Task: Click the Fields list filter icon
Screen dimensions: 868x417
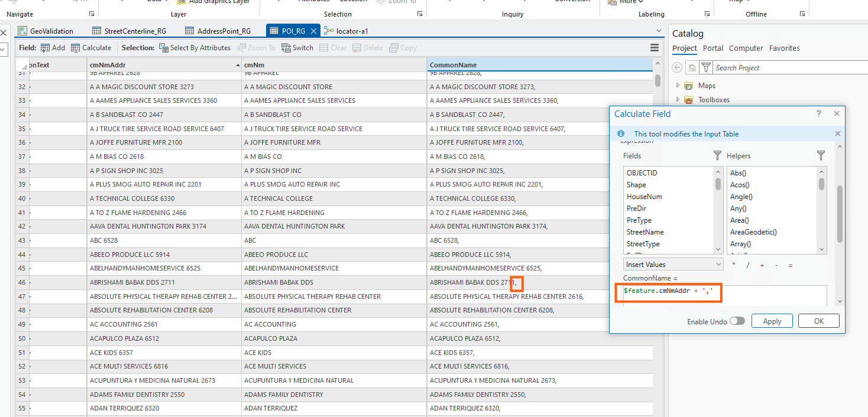Action: point(717,155)
